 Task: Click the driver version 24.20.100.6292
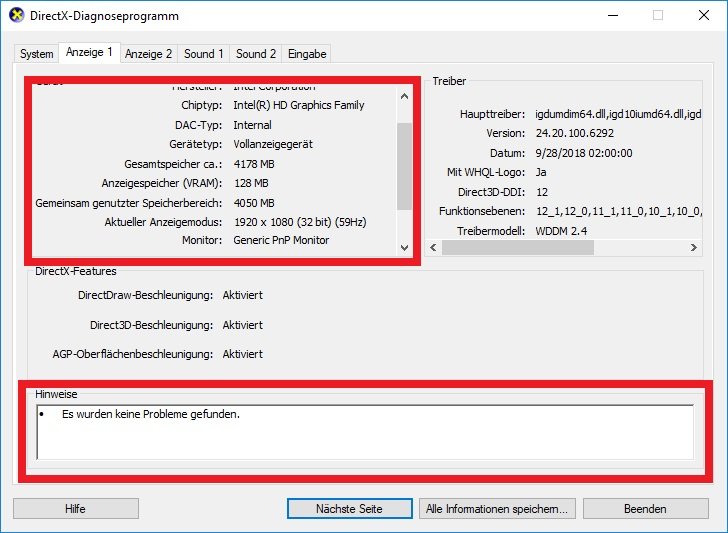point(574,133)
